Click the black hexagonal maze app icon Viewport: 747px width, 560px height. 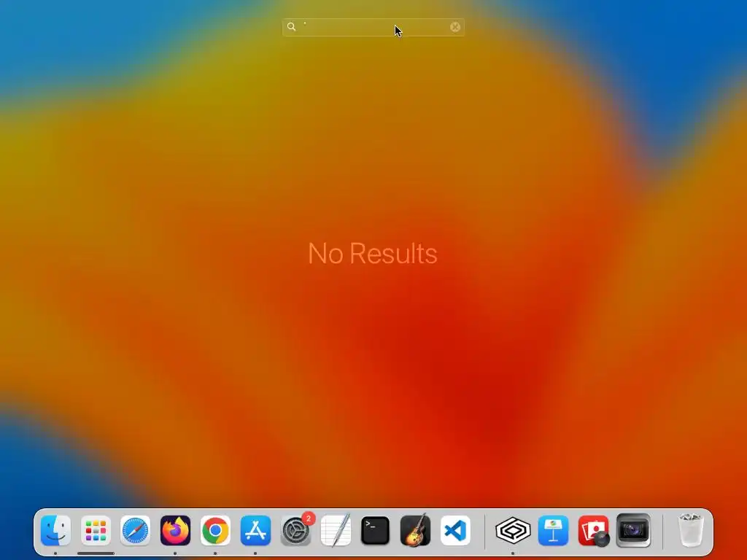pyautogui.click(x=513, y=530)
